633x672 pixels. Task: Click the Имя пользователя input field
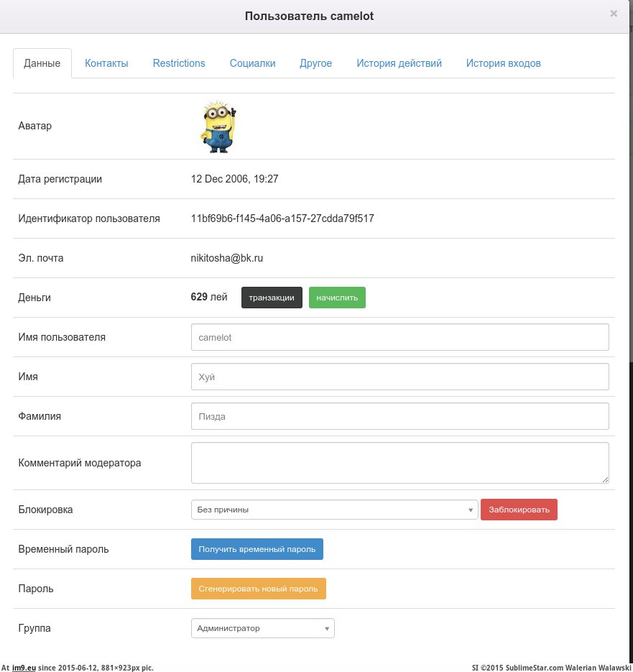(399, 337)
